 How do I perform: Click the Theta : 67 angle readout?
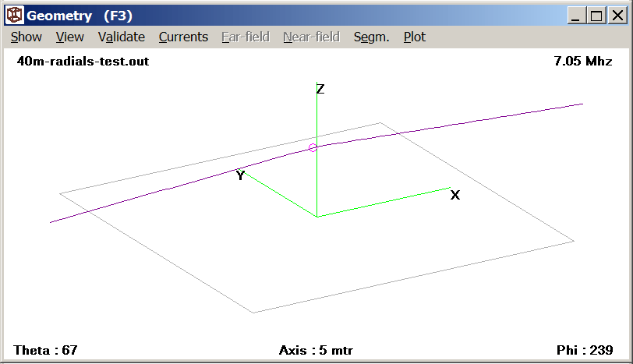click(45, 350)
